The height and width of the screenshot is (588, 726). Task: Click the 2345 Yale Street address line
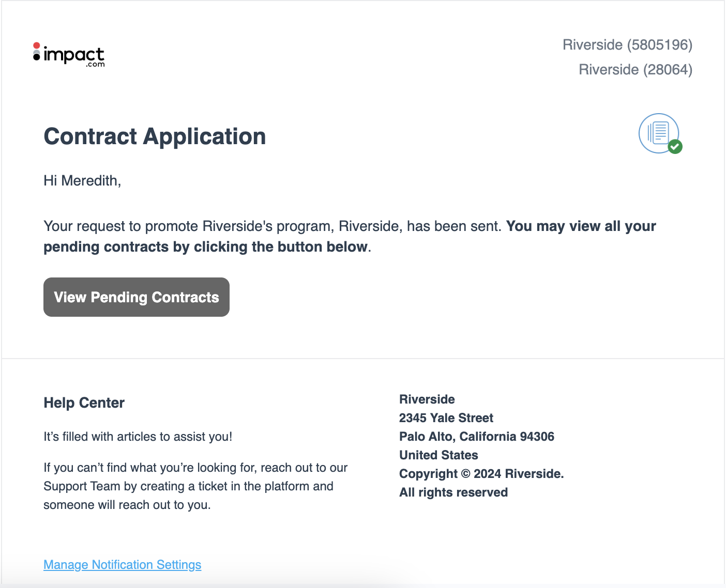tap(446, 418)
